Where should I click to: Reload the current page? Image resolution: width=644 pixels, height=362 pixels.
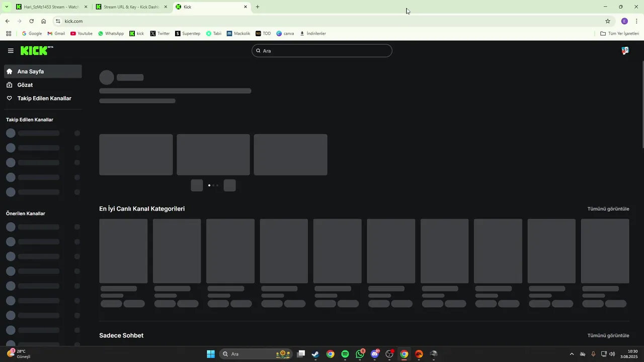pyautogui.click(x=31, y=21)
